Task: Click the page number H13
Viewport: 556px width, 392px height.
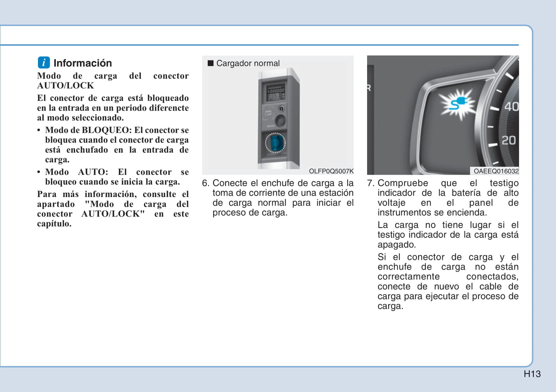Action: 532,374
